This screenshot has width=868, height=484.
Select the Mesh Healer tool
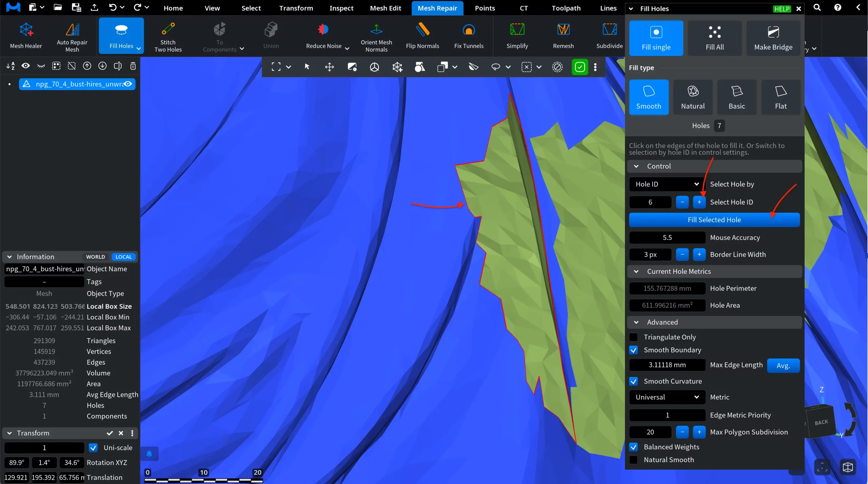(26, 36)
